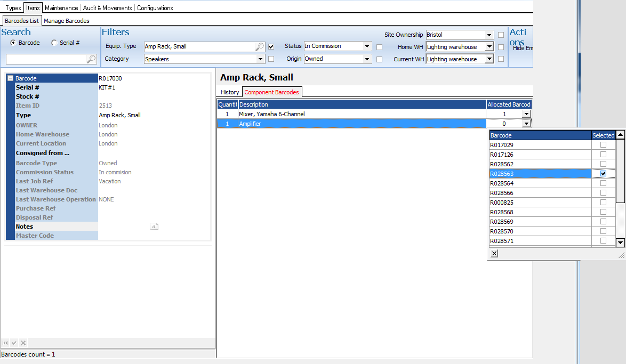Screen dimensions: 626x364
Task: Open the History tab
Action: 230,92
